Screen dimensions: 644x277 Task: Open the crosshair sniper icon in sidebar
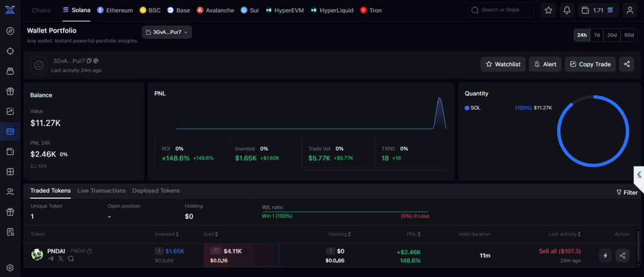[x=10, y=51]
